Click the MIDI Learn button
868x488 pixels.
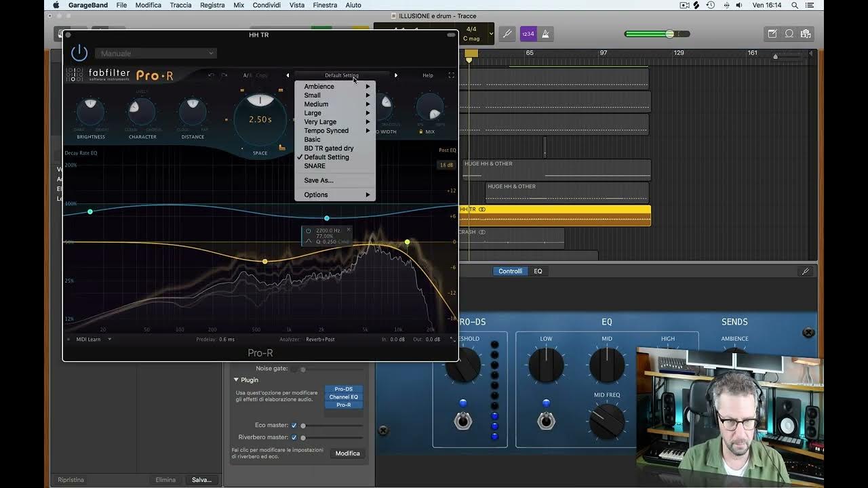(88, 339)
